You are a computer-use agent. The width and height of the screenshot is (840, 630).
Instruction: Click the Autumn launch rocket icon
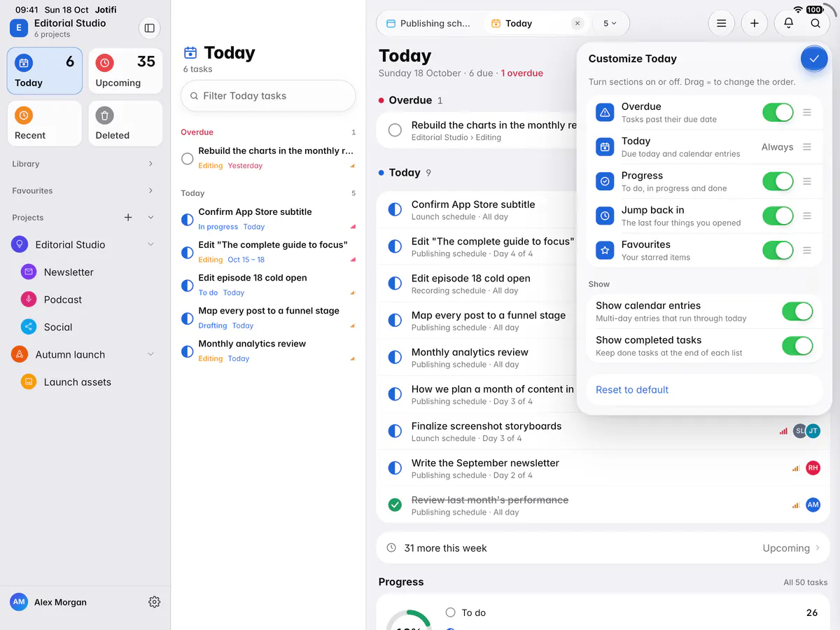[x=20, y=354]
